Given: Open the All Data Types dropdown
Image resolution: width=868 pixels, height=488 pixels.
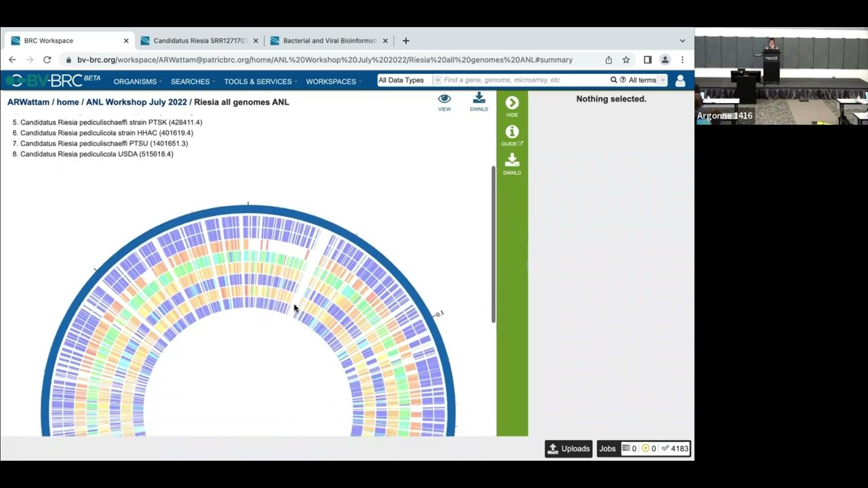Looking at the screenshot, I should [x=408, y=80].
